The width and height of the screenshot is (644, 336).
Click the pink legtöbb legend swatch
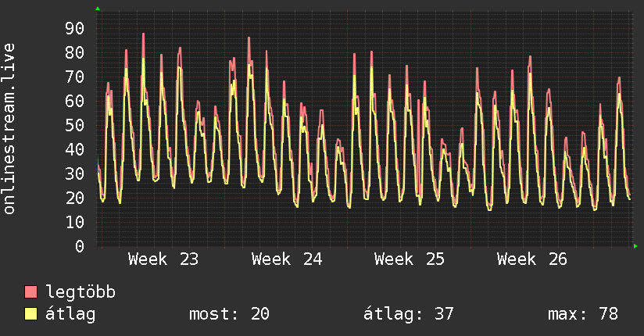pyautogui.click(x=30, y=291)
